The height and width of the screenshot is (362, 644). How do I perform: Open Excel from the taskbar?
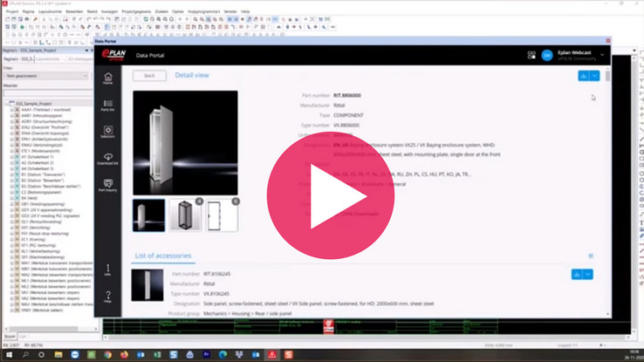point(157,355)
